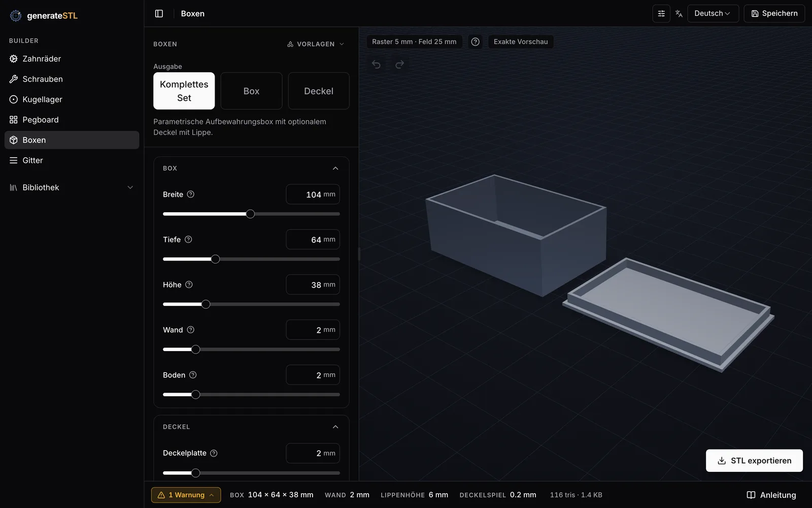This screenshot has height=508, width=812.
Task: Select Deckel output option
Action: coord(319,91)
